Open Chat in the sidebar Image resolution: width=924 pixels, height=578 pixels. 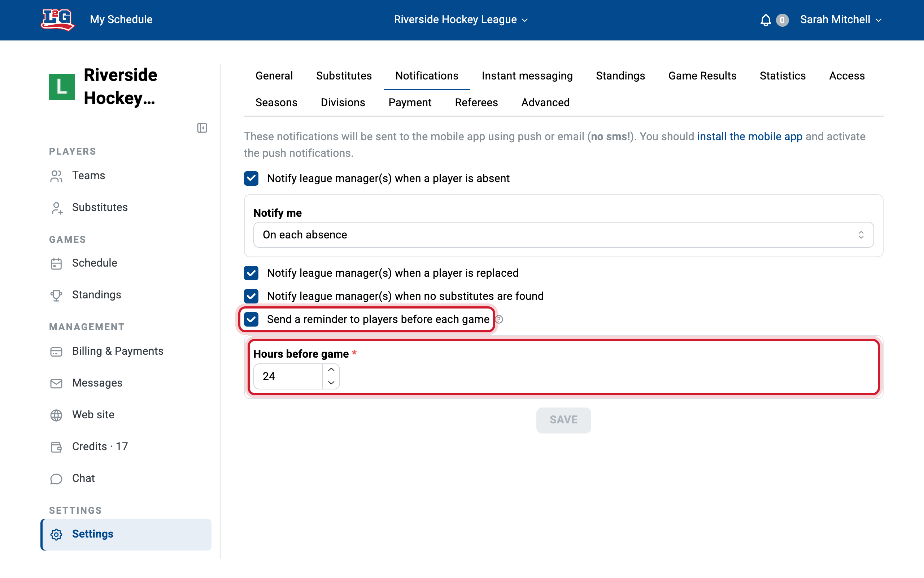point(126,479)
